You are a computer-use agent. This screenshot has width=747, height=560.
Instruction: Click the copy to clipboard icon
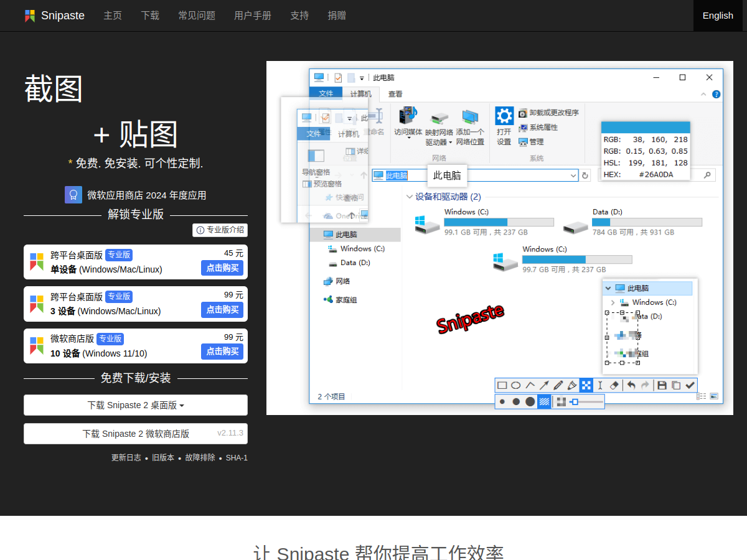pyautogui.click(x=676, y=385)
